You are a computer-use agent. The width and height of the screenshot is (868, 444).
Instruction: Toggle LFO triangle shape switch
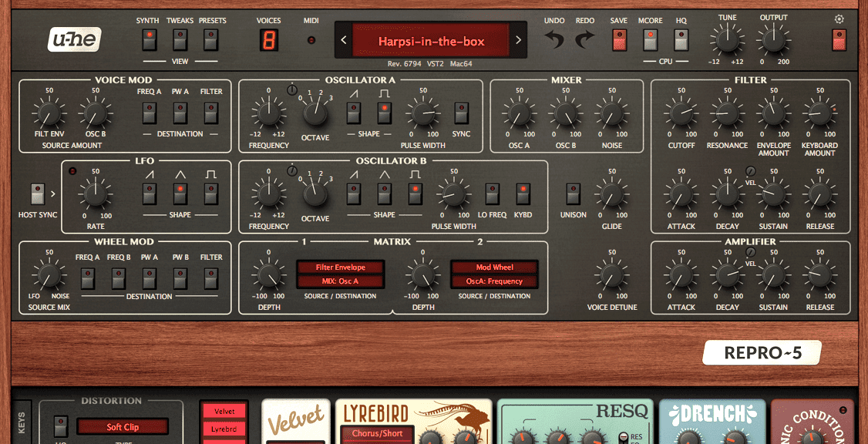180,194
